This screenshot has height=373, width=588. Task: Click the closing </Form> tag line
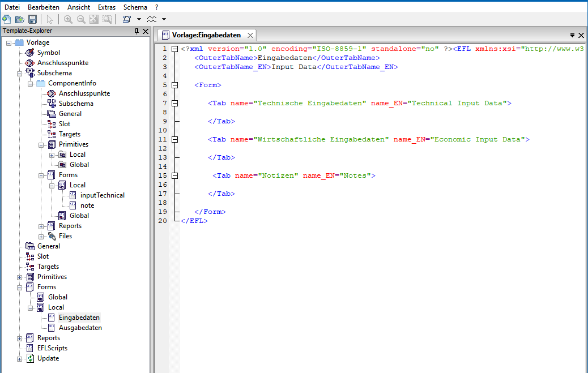click(x=210, y=212)
